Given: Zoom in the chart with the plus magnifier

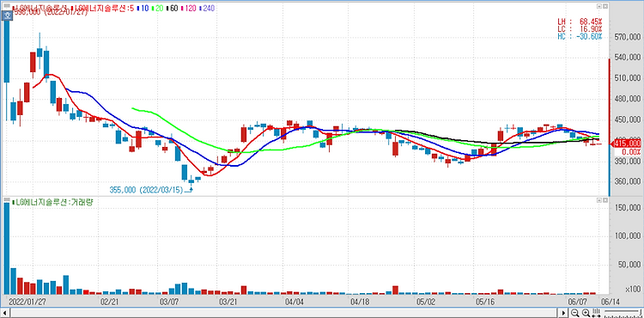Looking at the screenshot, I should pos(586,313).
